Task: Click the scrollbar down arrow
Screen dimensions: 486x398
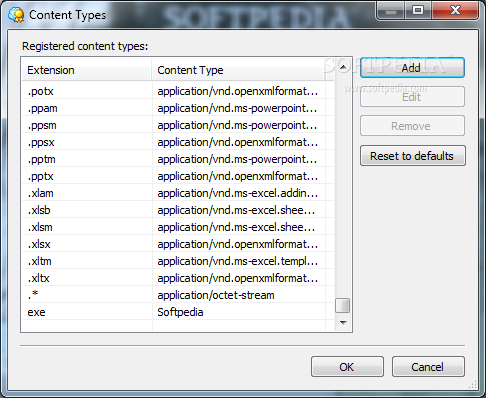Action: [x=343, y=322]
